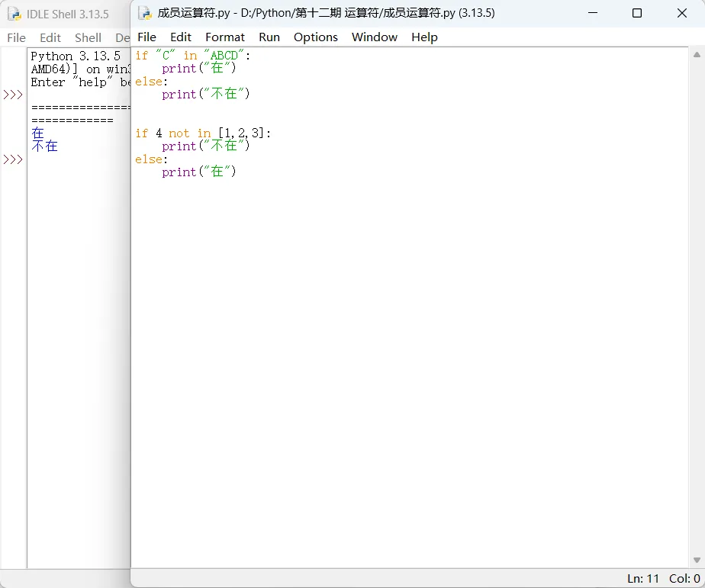Click the Python icon in IDLE Shell title bar

(14, 14)
